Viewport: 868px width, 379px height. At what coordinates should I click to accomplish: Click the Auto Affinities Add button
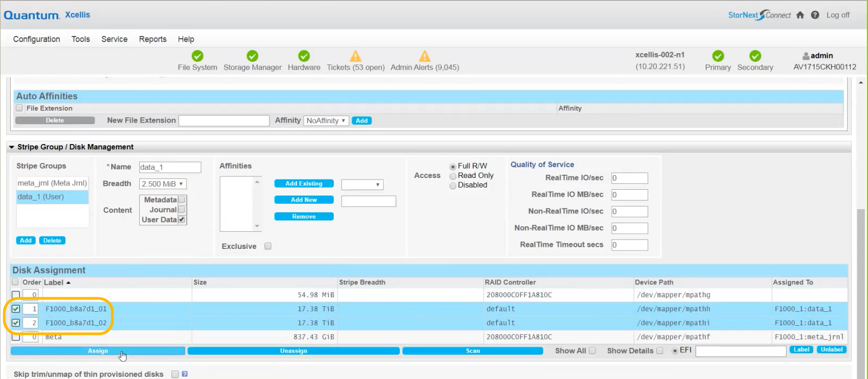point(362,121)
